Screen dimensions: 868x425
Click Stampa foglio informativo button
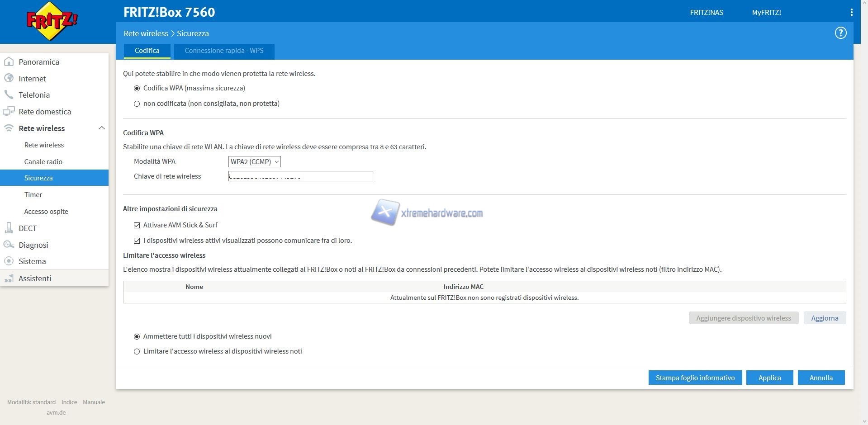tap(695, 378)
